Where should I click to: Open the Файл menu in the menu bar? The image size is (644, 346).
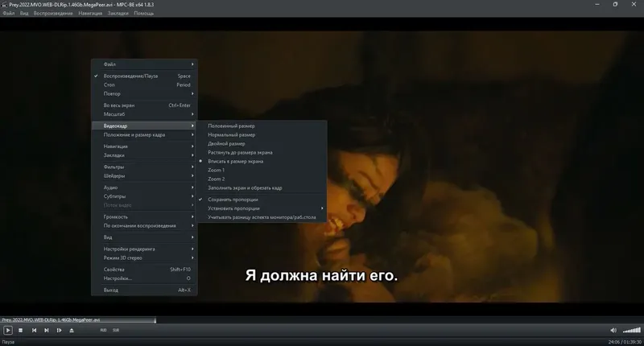pyautogui.click(x=8, y=13)
